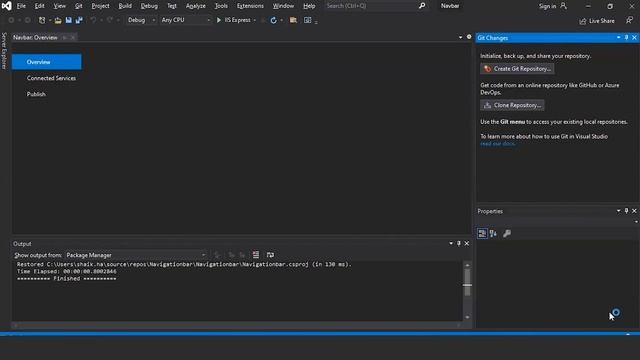Click Go to Previous Message icon in Output
This screenshot has height=360, width=640.
(x=231, y=255)
